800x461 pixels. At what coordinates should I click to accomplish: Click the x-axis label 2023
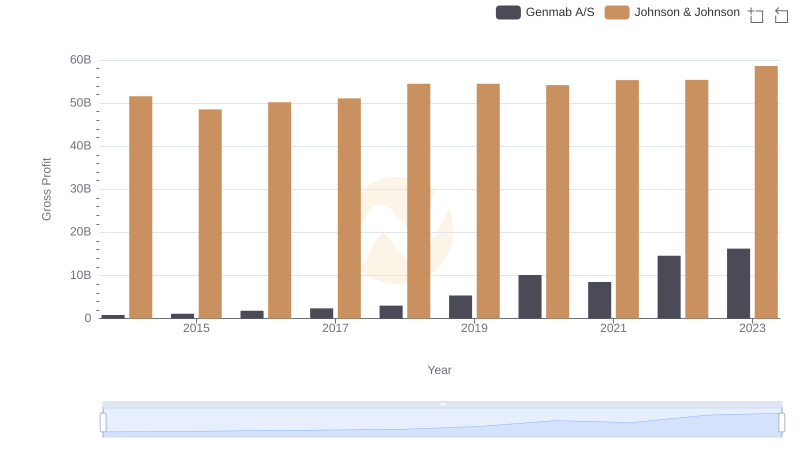753,328
